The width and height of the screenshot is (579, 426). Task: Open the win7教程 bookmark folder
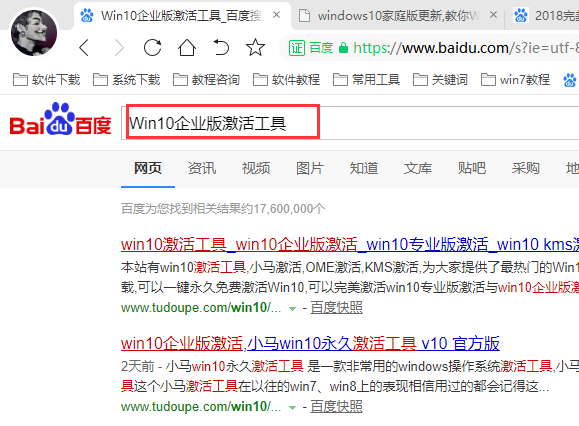(515, 79)
